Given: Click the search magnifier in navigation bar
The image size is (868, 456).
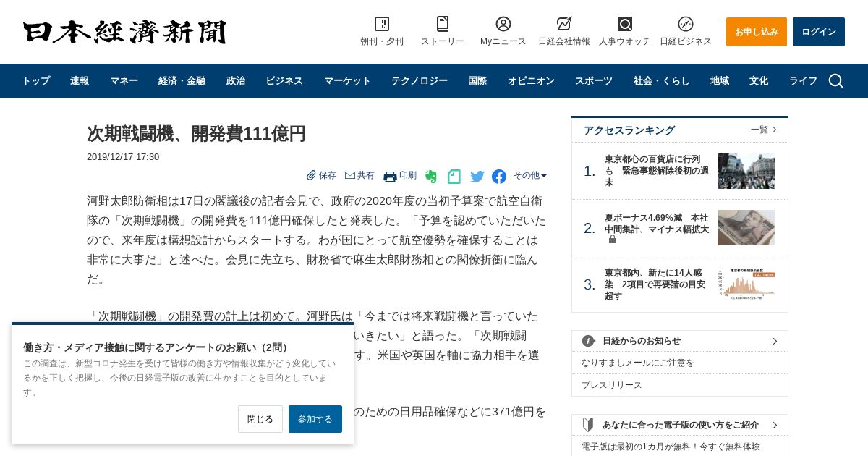Looking at the screenshot, I should tap(836, 81).
